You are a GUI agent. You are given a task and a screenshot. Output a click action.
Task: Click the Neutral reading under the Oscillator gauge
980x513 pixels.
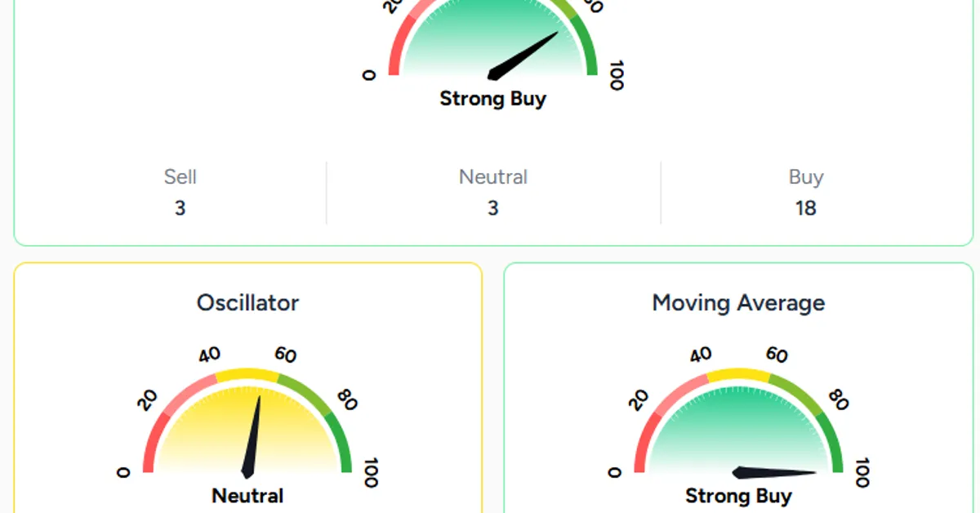(x=247, y=496)
